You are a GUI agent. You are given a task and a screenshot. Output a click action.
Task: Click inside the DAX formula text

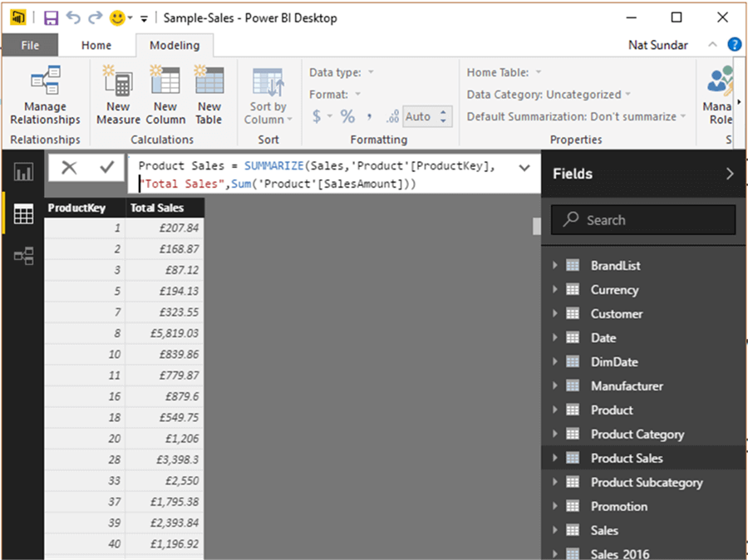[x=317, y=174]
